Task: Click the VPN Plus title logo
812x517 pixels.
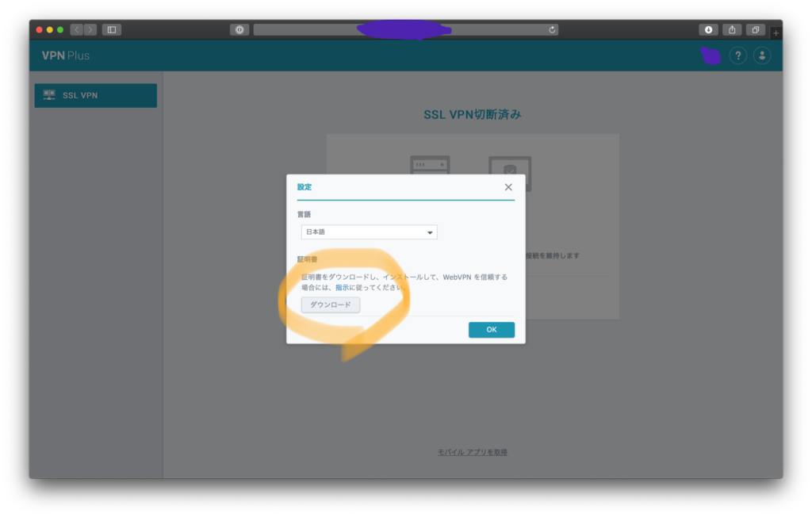Action: [66, 56]
